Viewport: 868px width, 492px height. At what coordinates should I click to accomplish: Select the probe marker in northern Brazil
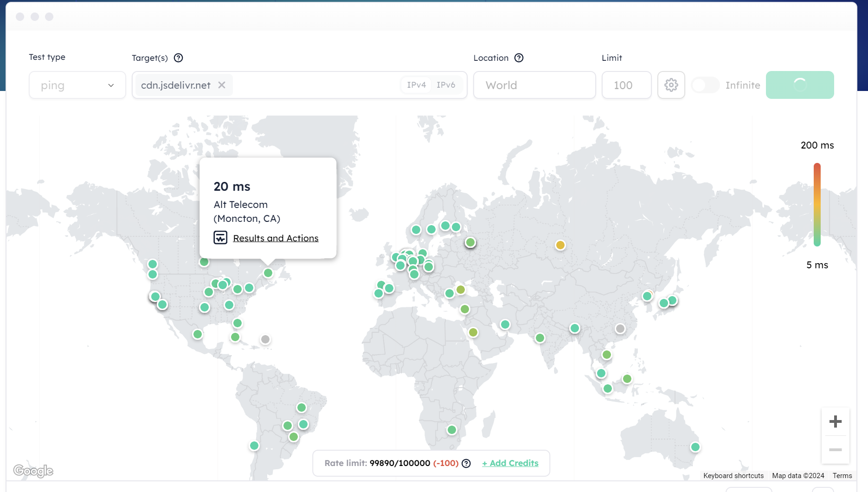[302, 408]
